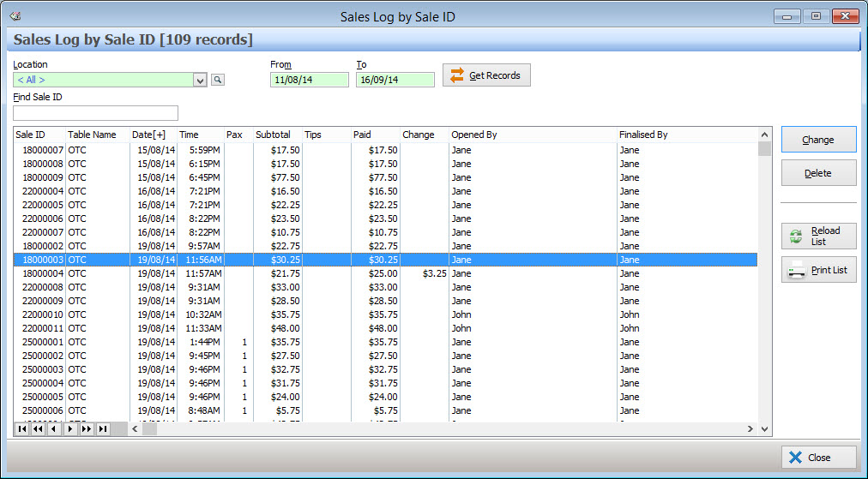Advance to next record arrow
Screen dimensions: 868x479
click(x=70, y=428)
